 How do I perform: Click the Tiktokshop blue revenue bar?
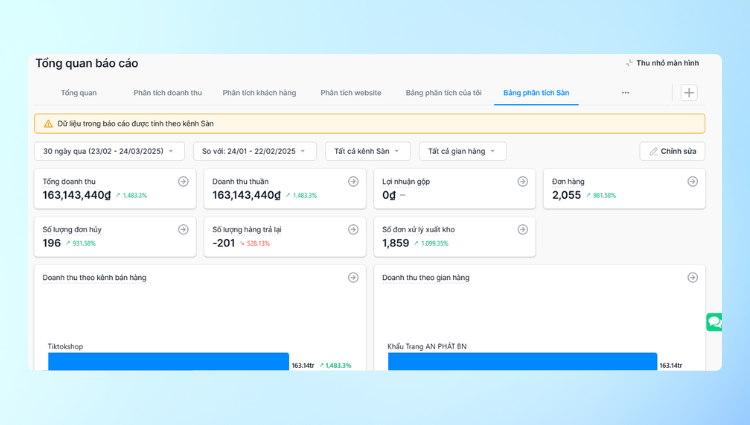[x=168, y=361]
